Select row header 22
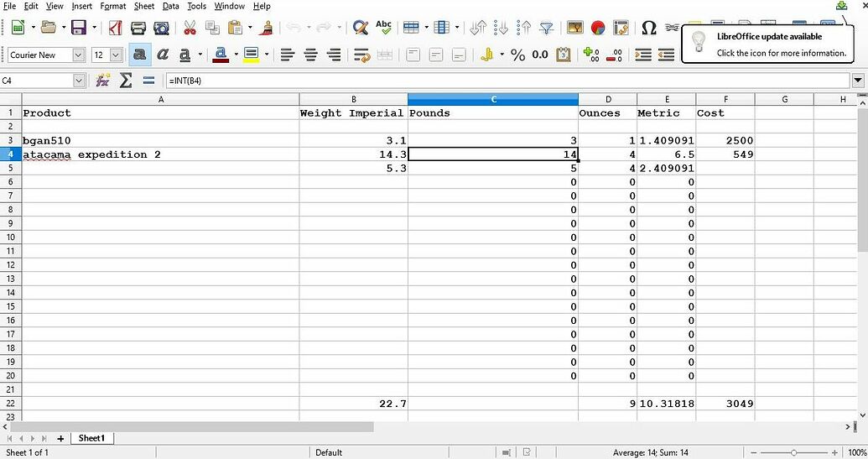The height and width of the screenshot is (459, 868). (x=11, y=404)
